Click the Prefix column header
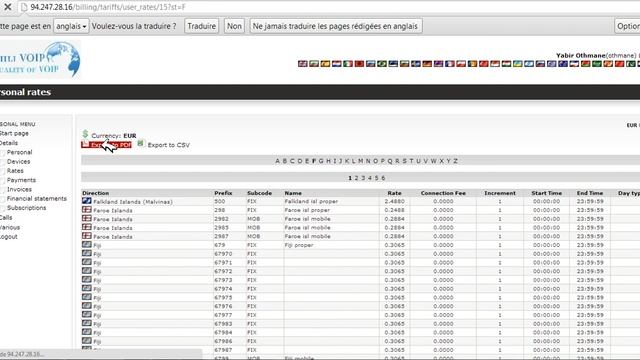640x360 pixels. [223, 193]
